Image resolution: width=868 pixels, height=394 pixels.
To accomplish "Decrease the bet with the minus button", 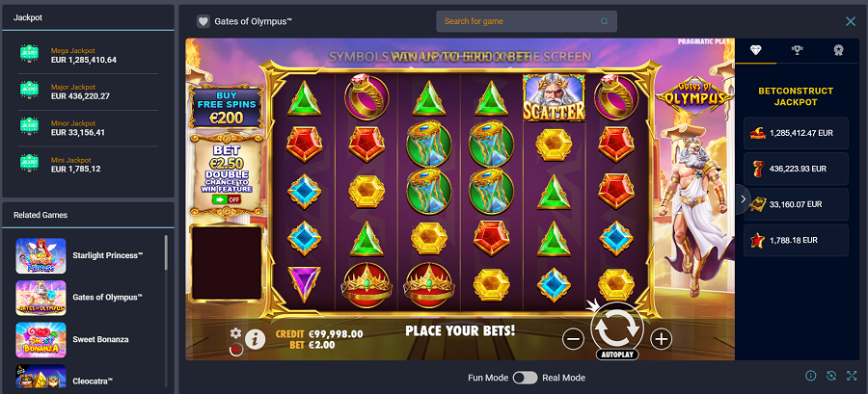I will coord(573,339).
